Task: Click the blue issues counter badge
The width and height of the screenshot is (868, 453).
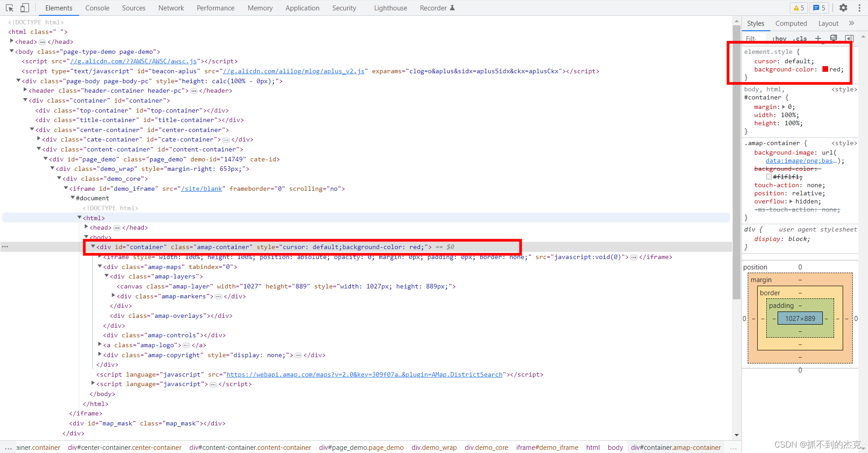Action: click(x=819, y=8)
